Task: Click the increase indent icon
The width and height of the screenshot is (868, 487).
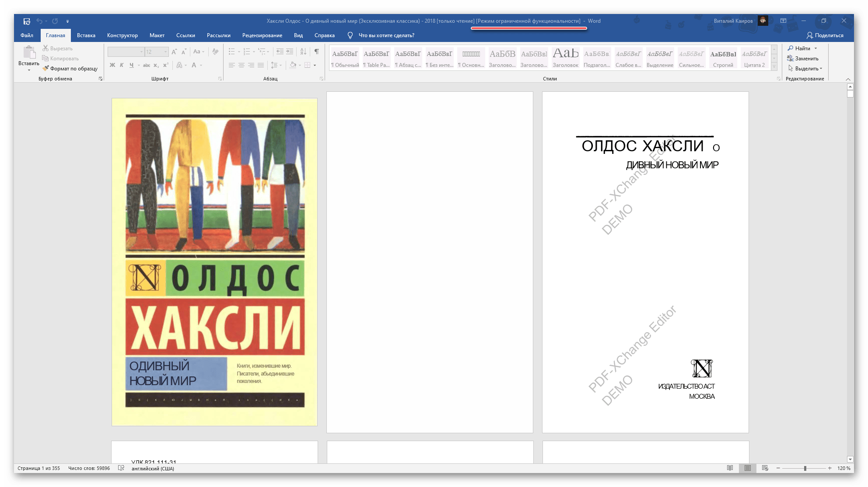Action: click(290, 52)
